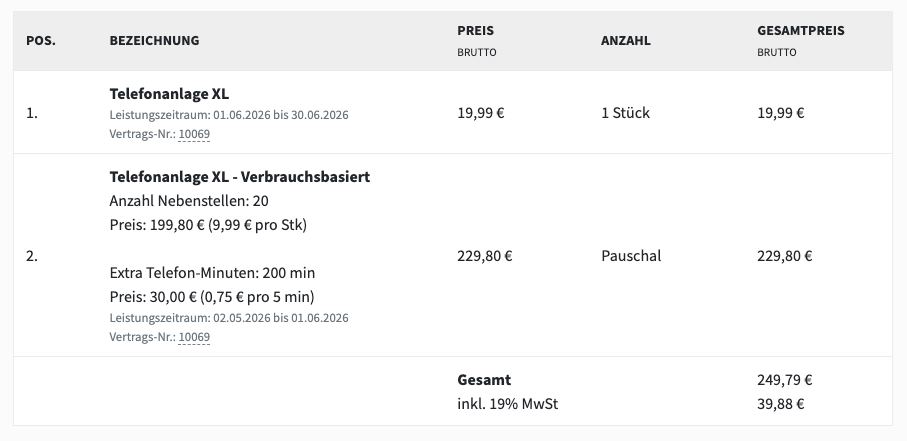The width and height of the screenshot is (907, 441).
Task: Open contract number 10069 link in position 1
Action: [x=194, y=134]
